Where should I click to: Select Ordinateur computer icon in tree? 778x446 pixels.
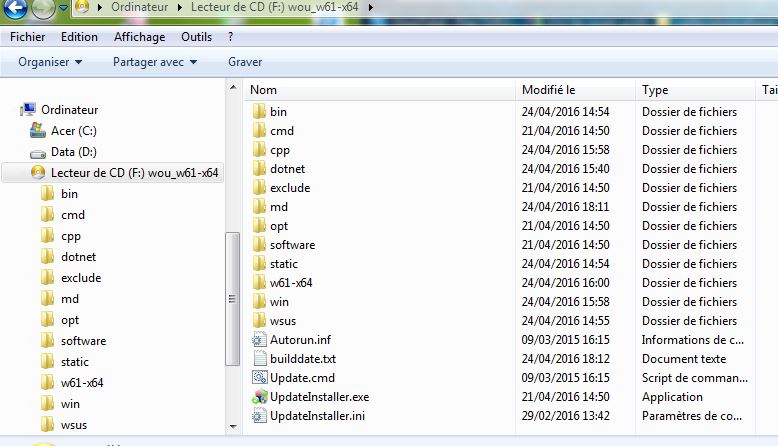(x=28, y=110)
